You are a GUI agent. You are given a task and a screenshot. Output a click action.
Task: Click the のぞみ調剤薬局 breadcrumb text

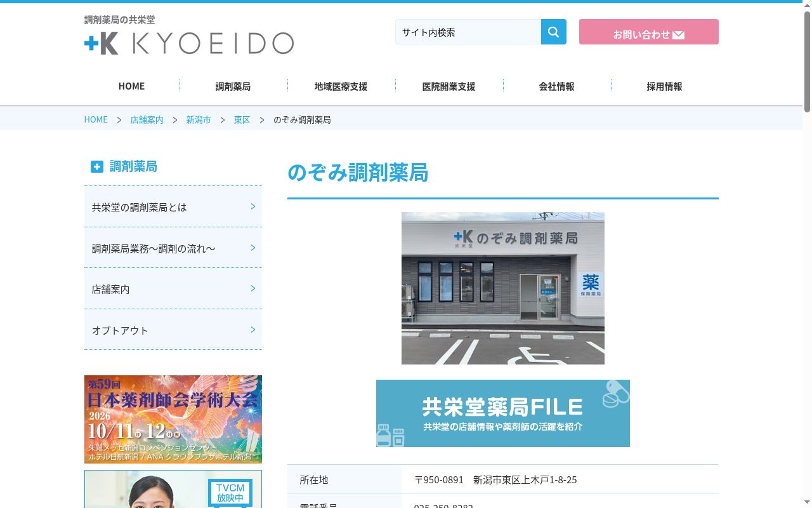pos(302,119)
